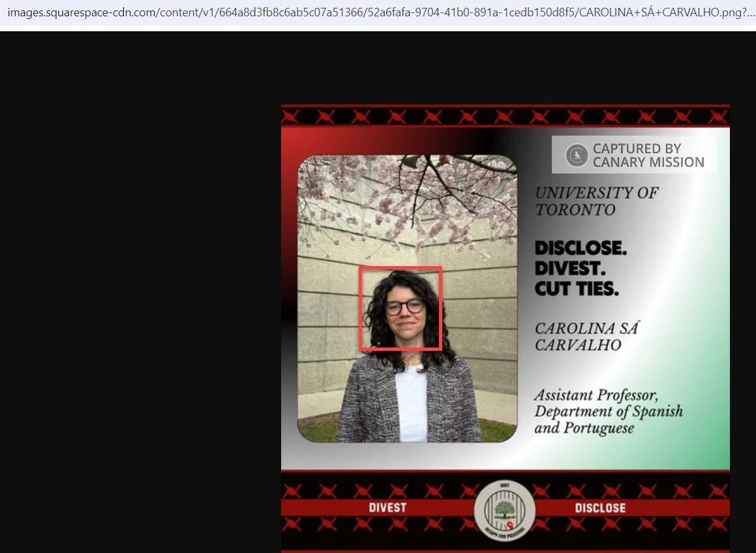Click the 'CAROLINA SÁ CARVALHO' name text

(x=586, y=336)
